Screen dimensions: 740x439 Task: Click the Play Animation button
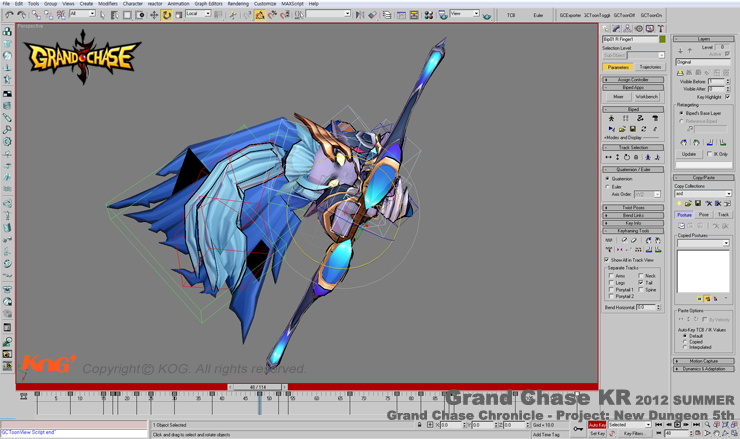pos(679,424)
